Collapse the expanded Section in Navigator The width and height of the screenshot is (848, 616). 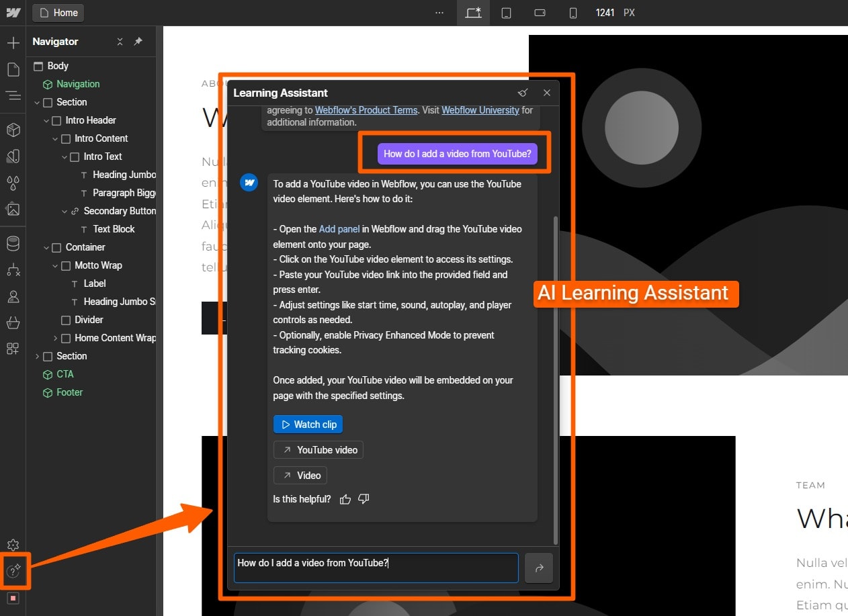[38, 103]
